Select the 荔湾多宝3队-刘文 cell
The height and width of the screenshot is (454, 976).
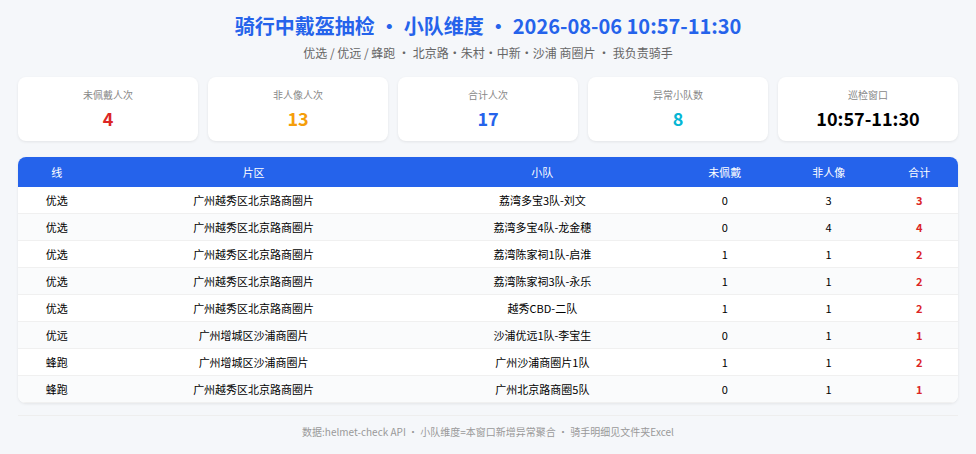pos(542,201)
